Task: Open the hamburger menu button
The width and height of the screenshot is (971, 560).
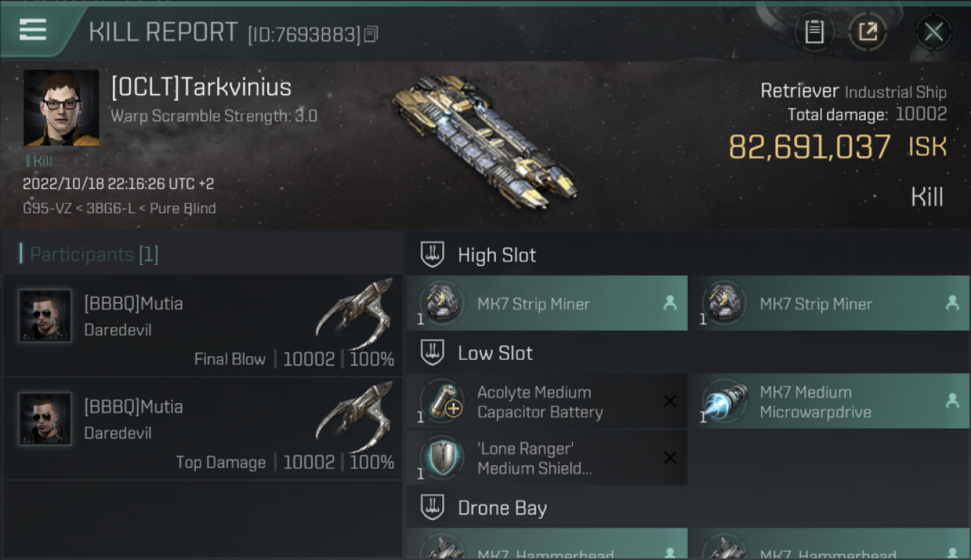Action: click(33, 30)
